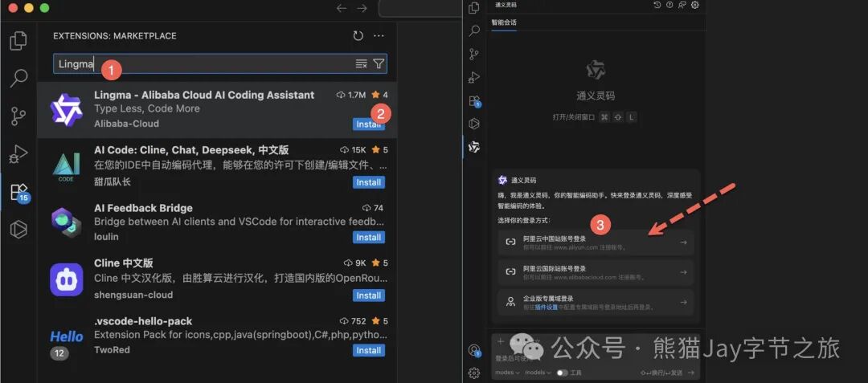This screenshot has height=383, width=868.
Task: Click plus icon in the chat input box
Action: [x=501, y=341]
